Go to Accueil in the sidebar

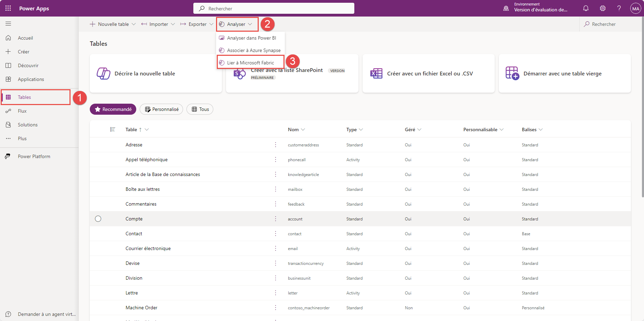point(25,38)
